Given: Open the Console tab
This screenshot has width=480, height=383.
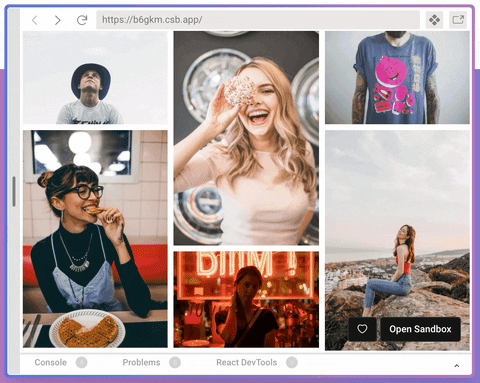Looking at the screenshot, I should 51,362.
